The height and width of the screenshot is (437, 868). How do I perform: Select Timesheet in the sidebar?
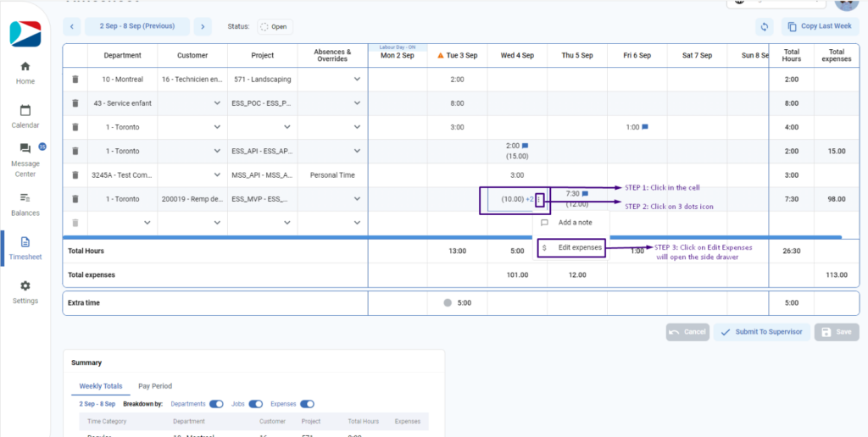[x=25, y=248]
